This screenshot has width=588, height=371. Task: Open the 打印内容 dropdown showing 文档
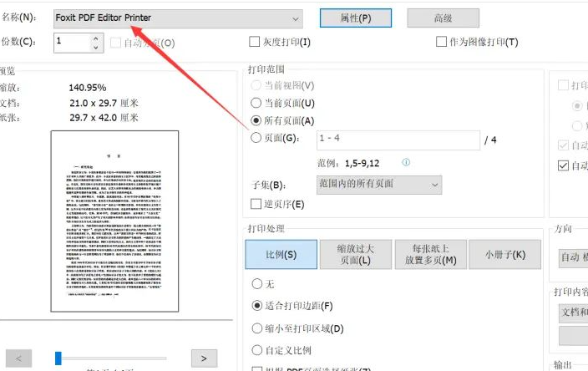click(x=573, y=313)
